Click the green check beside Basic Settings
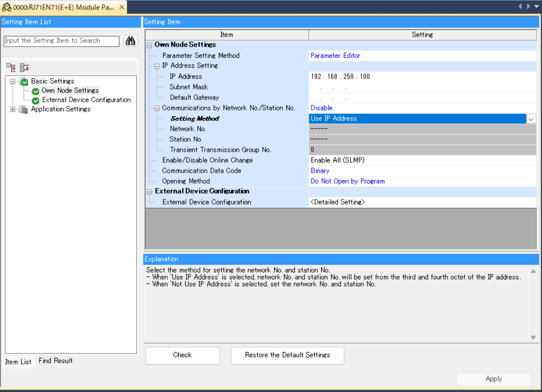Image resolution: width=542 pixels, height=392 pixels. pos(24,82)
